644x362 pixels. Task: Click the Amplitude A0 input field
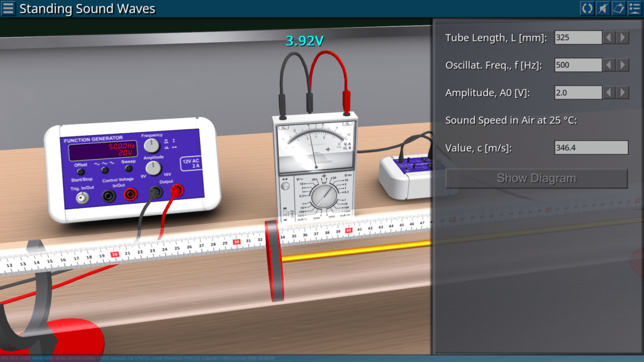click(578, 92)
